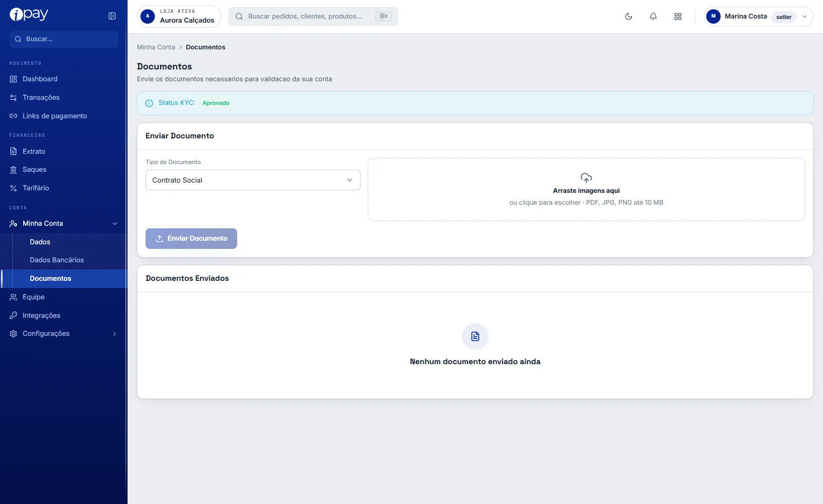Click the Documentos Enviados heading
The image size is (823, 504).
tap(187, 278)
